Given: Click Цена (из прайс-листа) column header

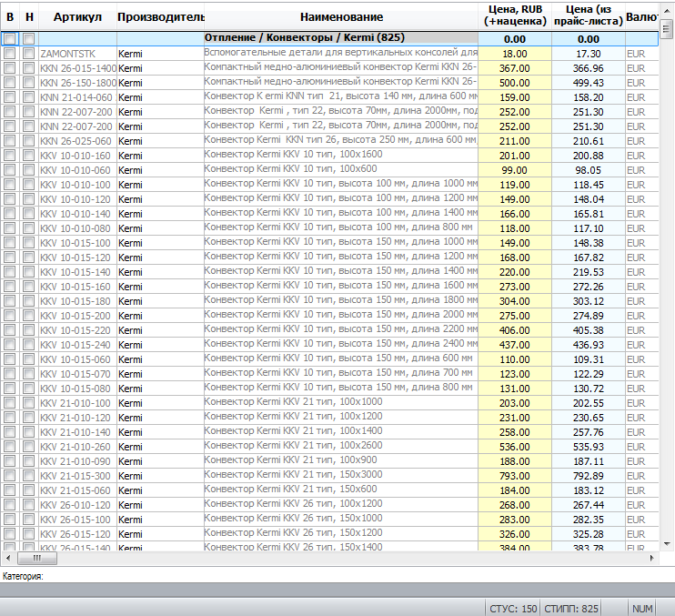Looking at the screenshot, I should point(589,15).
